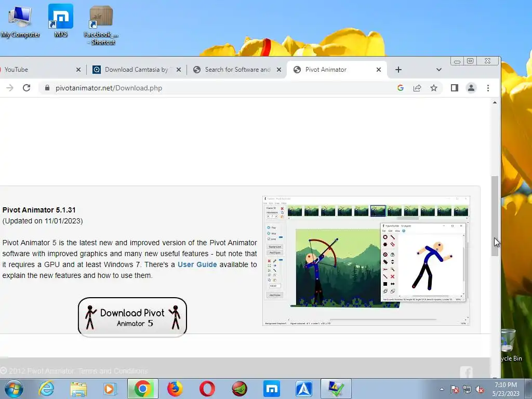Bookmark this page with the star
Screen dimensions: 532x399
click(x=434, y=88)
